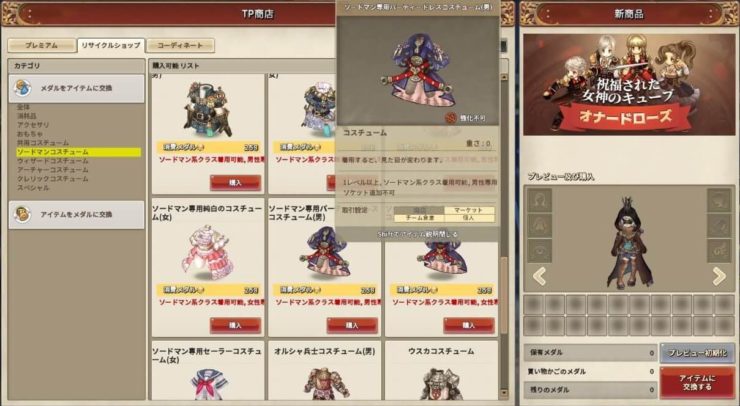This screenshot has width=740, height=406.
Task: Switch to the プレミアム tab
Action: click(42, 45)
